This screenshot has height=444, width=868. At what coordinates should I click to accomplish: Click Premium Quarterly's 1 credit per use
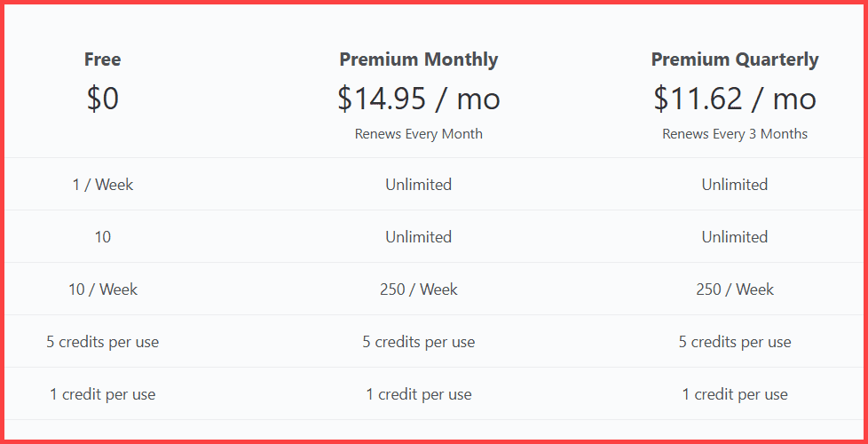[x=734, y=394]
